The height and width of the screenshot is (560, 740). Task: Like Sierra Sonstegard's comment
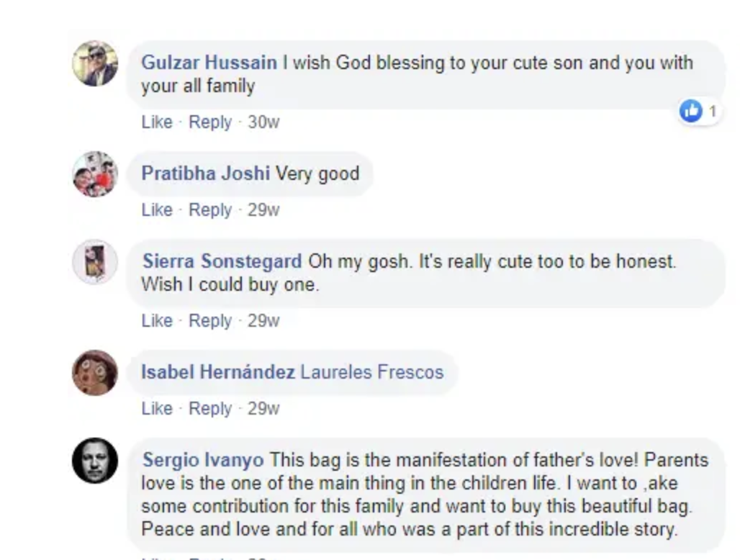coord(156,321)
